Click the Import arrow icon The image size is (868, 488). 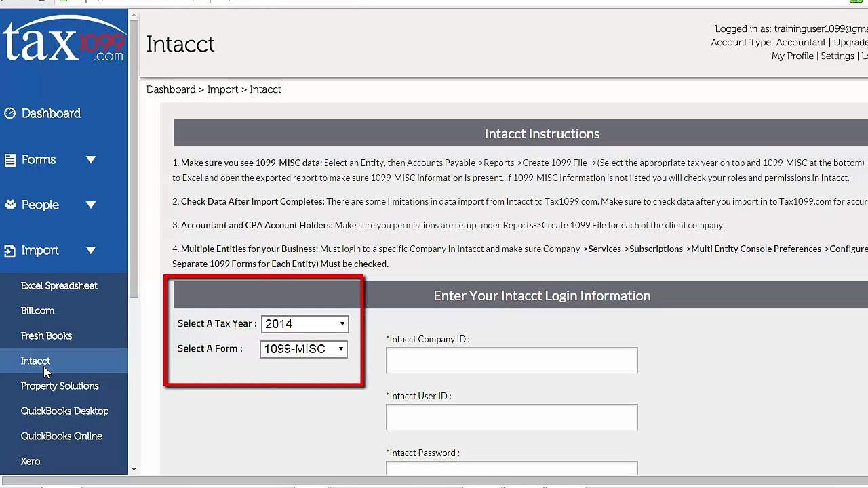click(9, 251)
